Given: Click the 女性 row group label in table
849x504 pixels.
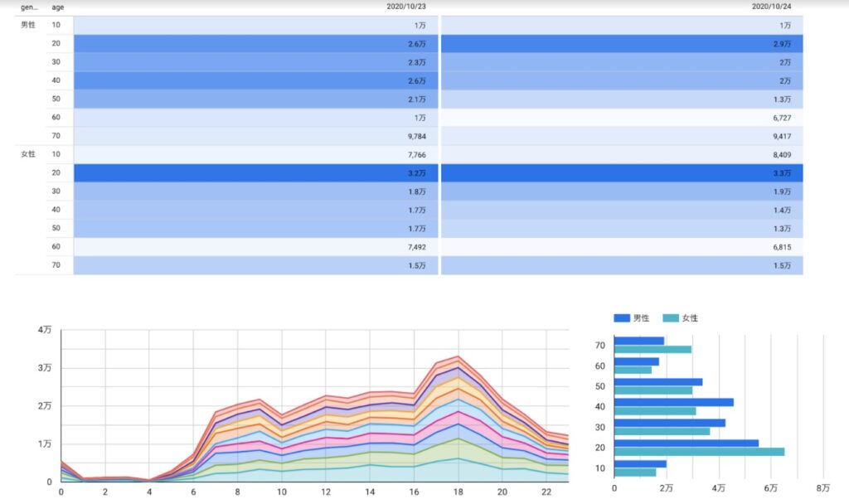Looking at the screenshot, I should tap(28, 154).
